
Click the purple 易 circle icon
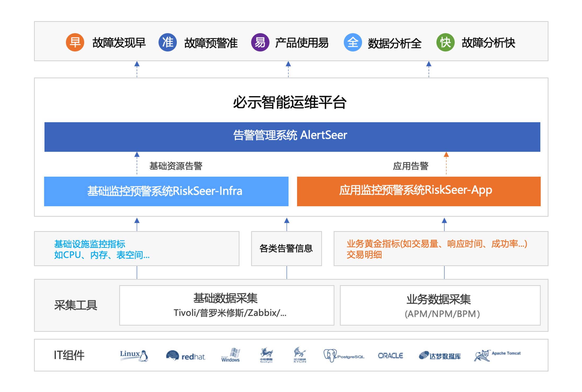coord(260,42)
